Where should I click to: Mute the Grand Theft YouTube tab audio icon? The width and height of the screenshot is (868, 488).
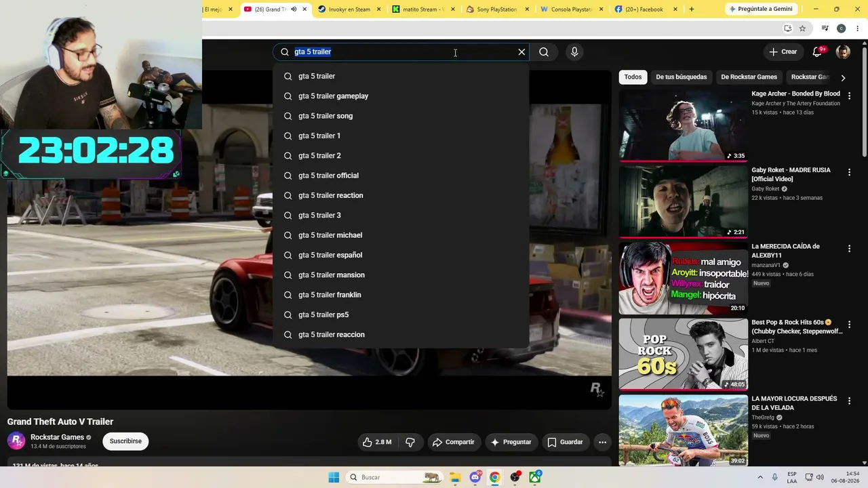tap(294, 9)
